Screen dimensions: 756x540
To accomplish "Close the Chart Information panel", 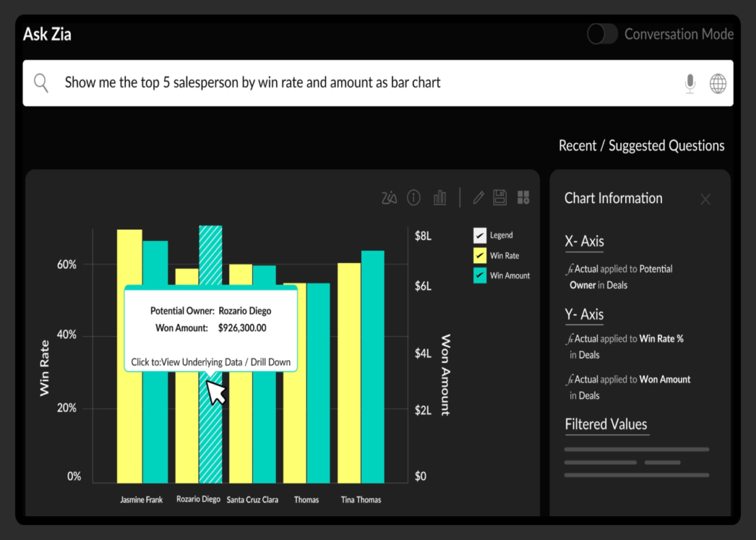I will click(x=706, y=199).
